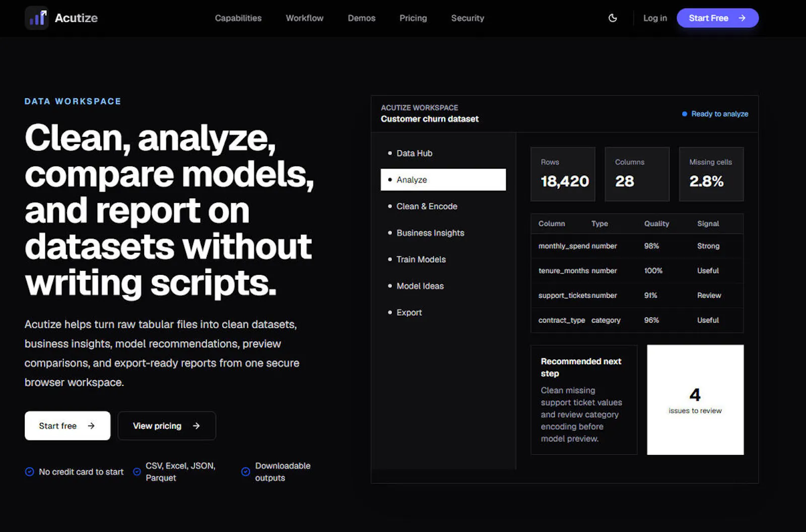The image size is (806, 532).
Task: Click the white 4 issues to review card
Action: point(695,400)
